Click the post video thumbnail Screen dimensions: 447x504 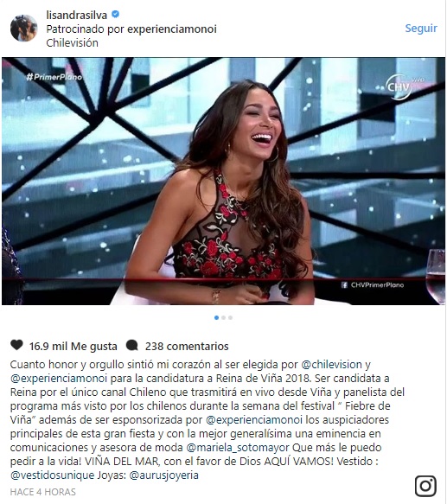pos(223,181)
